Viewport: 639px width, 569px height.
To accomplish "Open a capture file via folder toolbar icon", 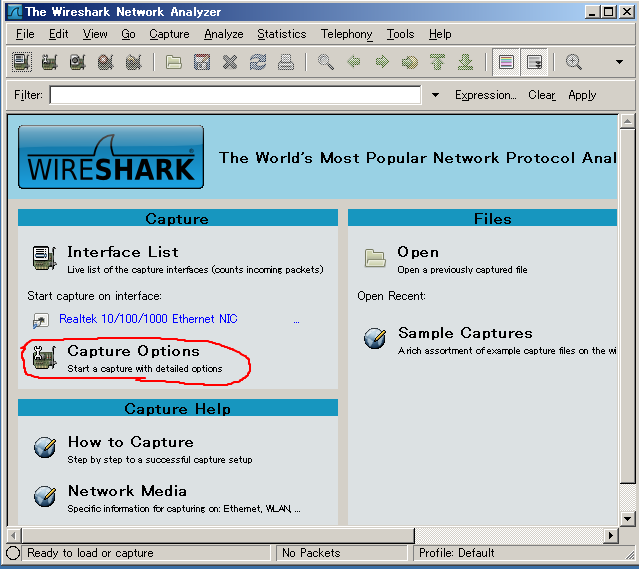I will pyautogui.click(x=174, y=62).
